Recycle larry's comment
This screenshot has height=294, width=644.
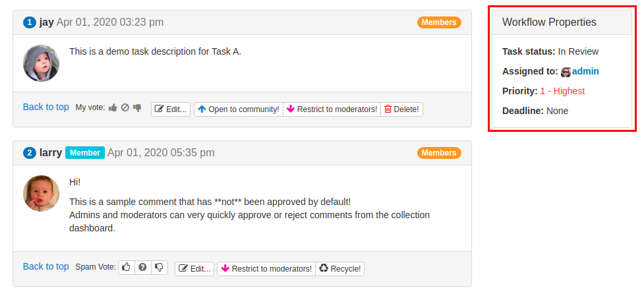(x=339, y=269)
